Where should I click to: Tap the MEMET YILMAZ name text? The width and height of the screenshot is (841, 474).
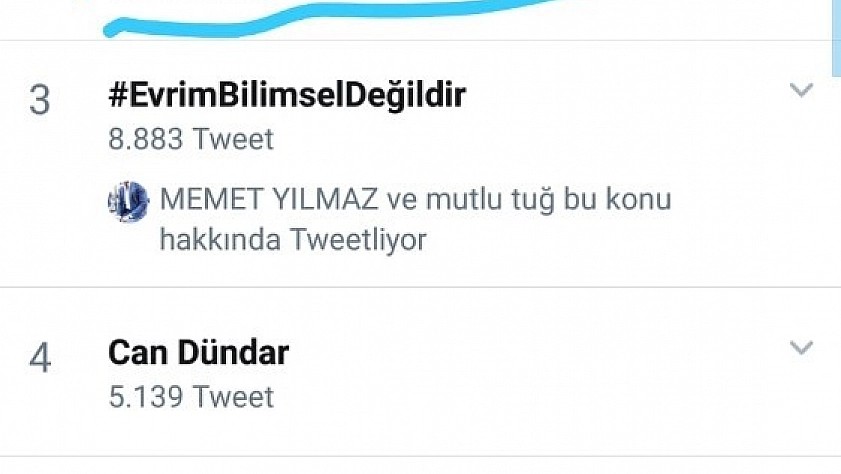[x=269, y=199]
